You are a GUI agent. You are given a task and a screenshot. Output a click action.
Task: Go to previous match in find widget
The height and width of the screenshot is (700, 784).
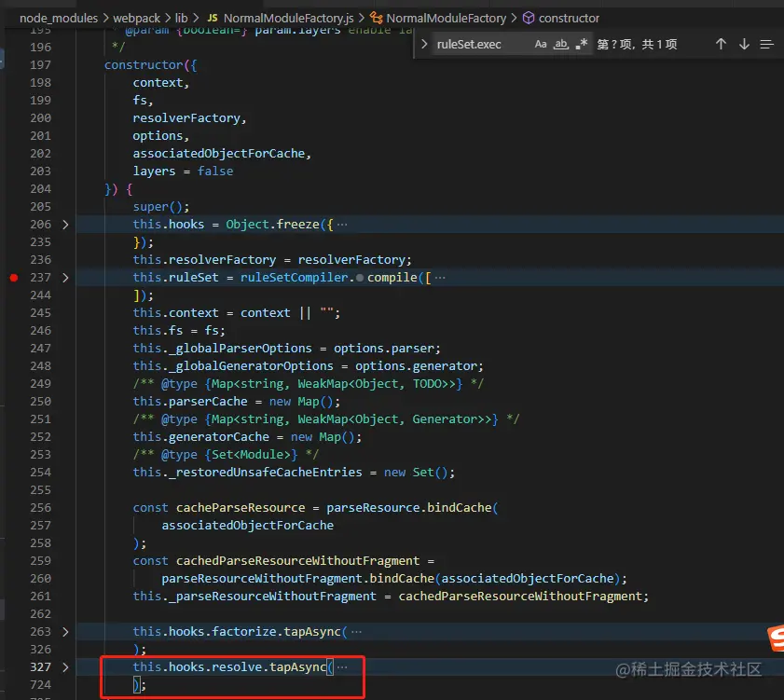tap(721, 44)
